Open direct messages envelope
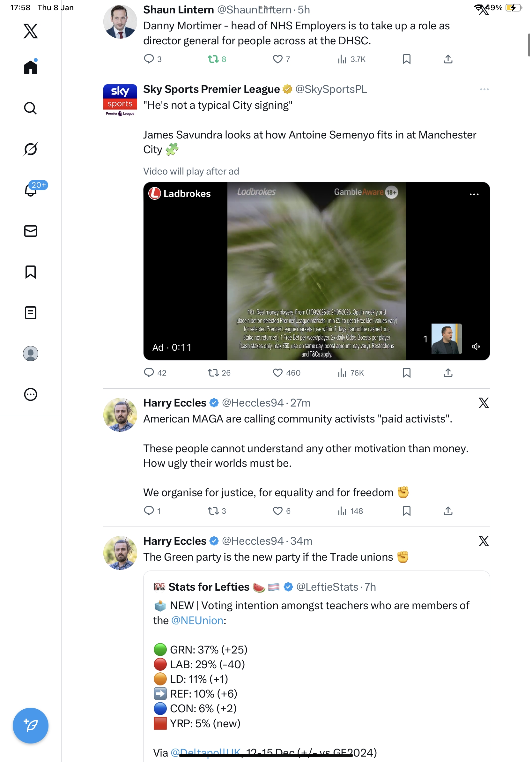The width and height of the screenshot is (532, 762). [31, 231]
